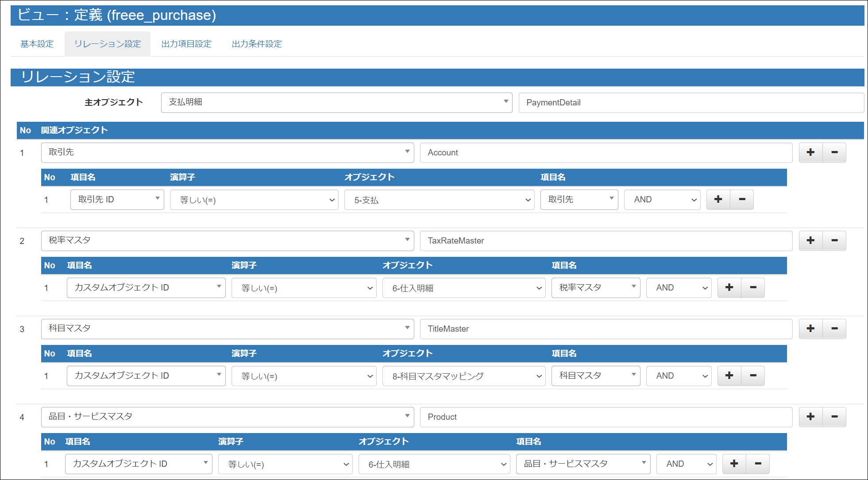The height and width of the screenshot is (480, 868).
Task: Remove the 品目・サービスマスタ condition row
Action: [x=758, y=464]
